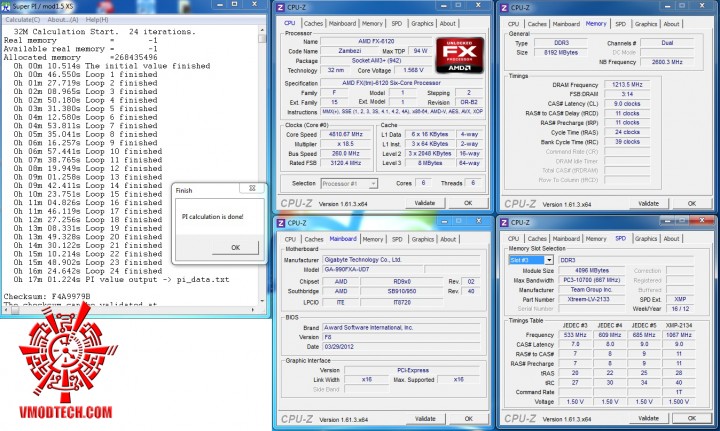Click the SPD manufacturer 'Team Group Inc.'

pyautogui.click(x=591, y=290)
